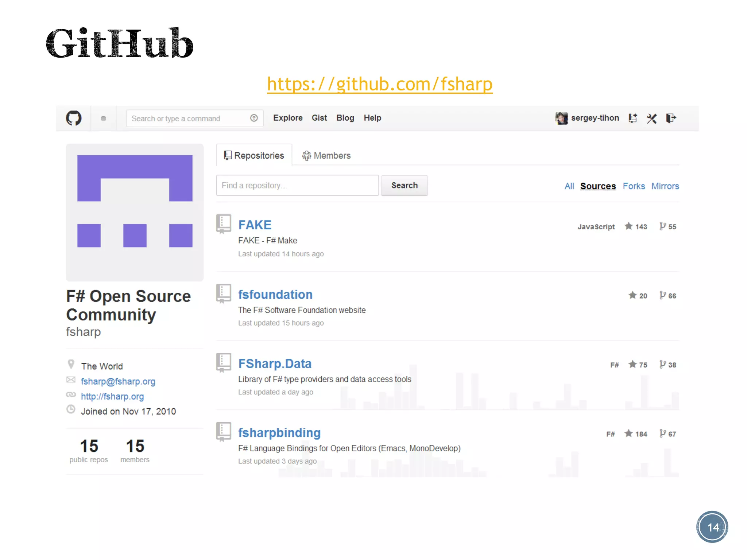Open the fsfoundation repository link
Screen dimensions: 747x560
[275, 295]
